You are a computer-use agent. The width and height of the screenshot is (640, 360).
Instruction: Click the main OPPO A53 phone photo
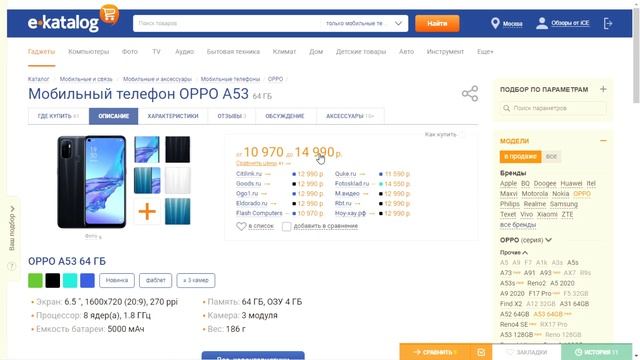coord(92,182)
